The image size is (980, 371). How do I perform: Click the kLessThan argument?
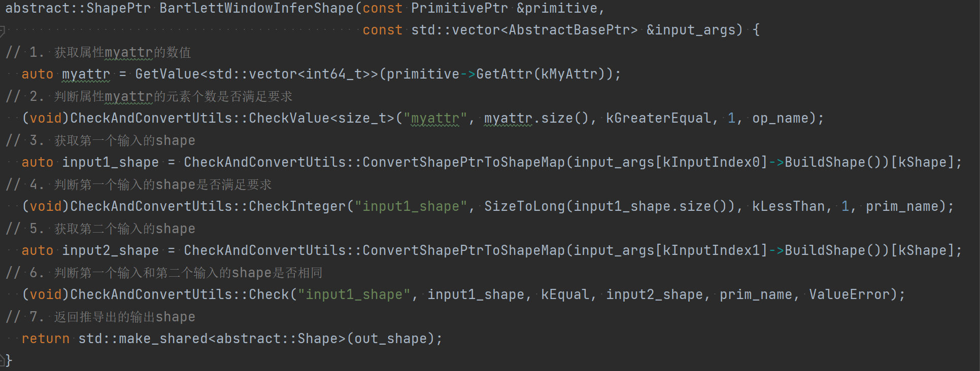click(788, 207)
